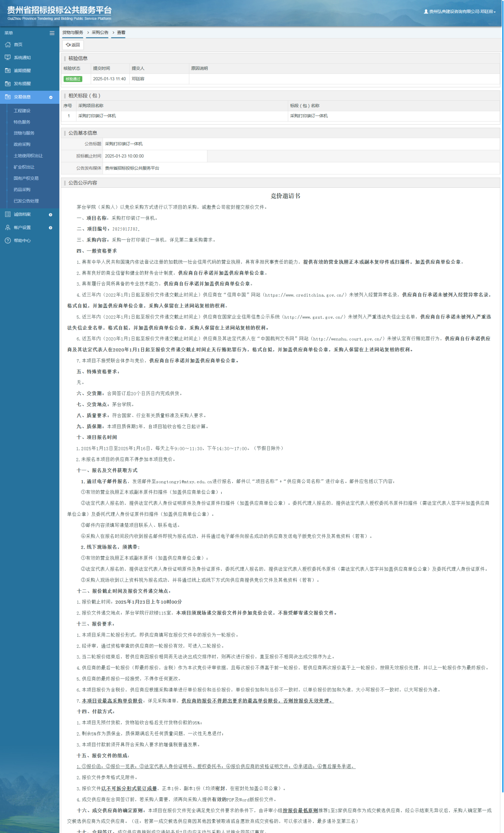
Task: Expand the 诚信档案 arrow
Action: tap(51, 215)
